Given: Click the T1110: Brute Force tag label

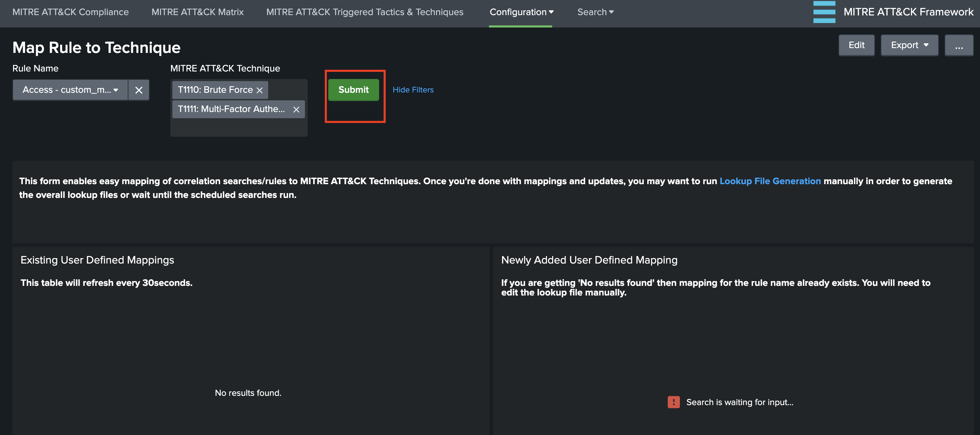Looking at the screenshot, I should 215,90.
